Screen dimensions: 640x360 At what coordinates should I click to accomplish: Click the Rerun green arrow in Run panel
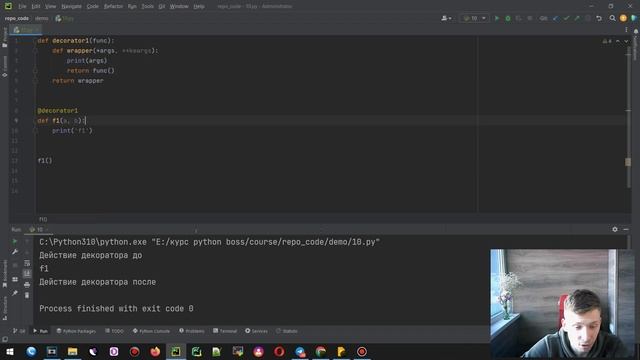pos(15,242)
